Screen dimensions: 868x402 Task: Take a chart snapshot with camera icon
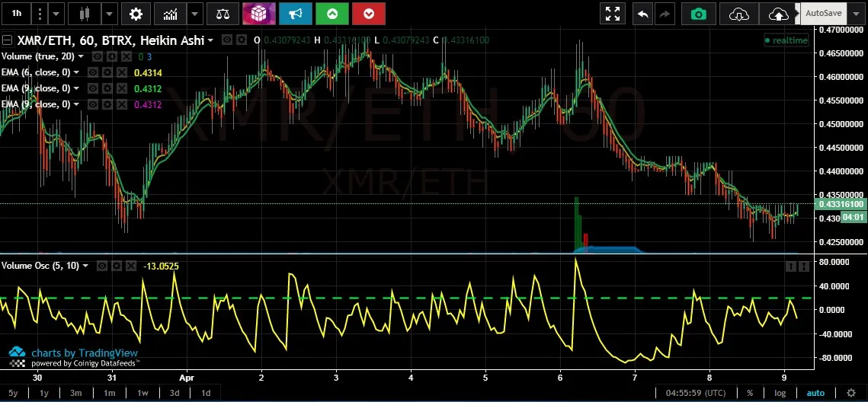[699, 14]
